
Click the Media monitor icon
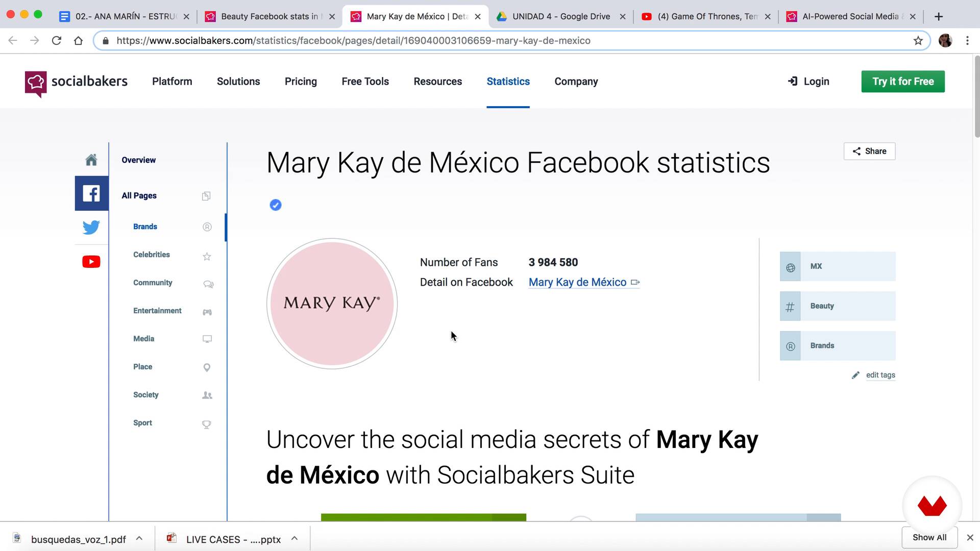click(x=207, y=339)
